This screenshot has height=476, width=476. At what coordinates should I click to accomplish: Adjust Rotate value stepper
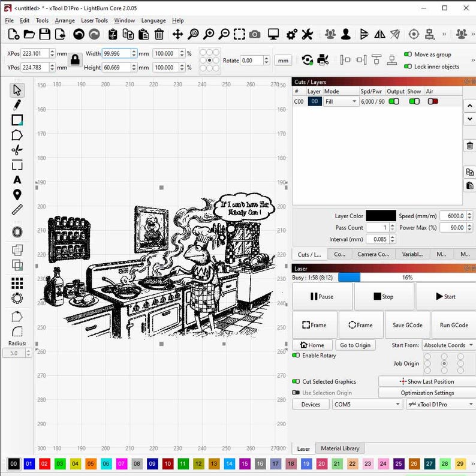click(266, 60)
